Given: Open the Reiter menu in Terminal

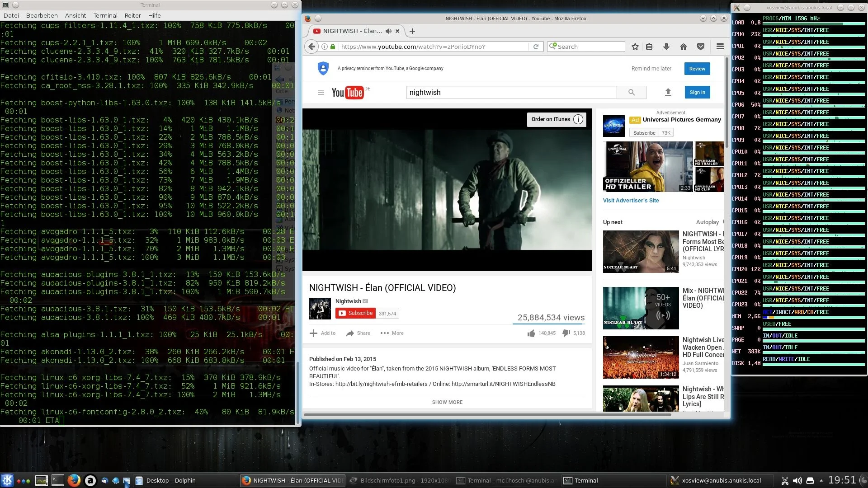Looking at the screenshot, I should [x=133, y=15].
